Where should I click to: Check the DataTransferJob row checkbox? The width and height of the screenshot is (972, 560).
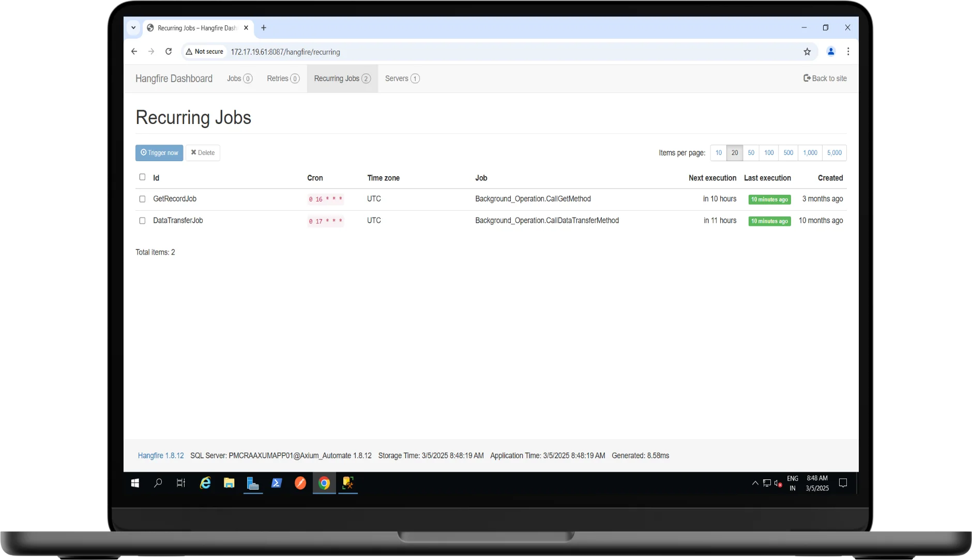[142, 221]
